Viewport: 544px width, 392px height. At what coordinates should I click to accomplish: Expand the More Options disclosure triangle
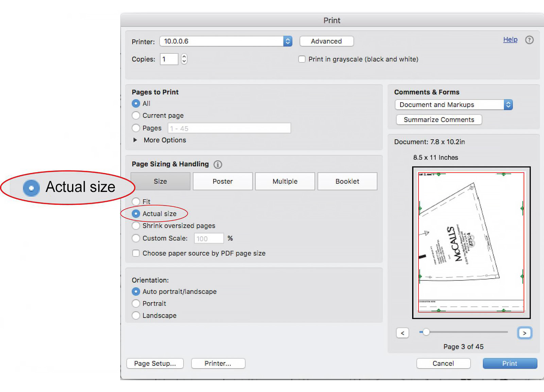(135, 140)
